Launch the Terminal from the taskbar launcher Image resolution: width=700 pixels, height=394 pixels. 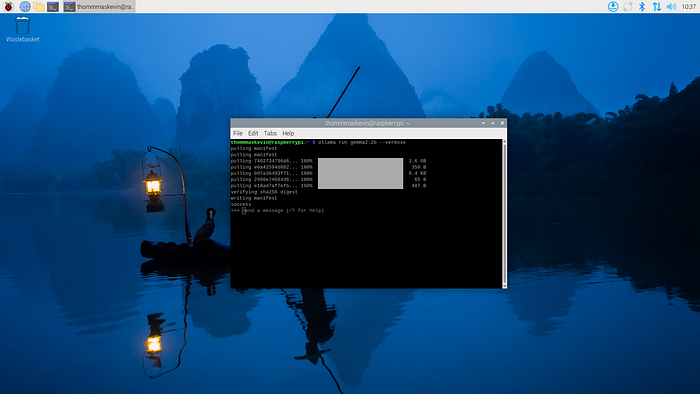coord(53,6)
